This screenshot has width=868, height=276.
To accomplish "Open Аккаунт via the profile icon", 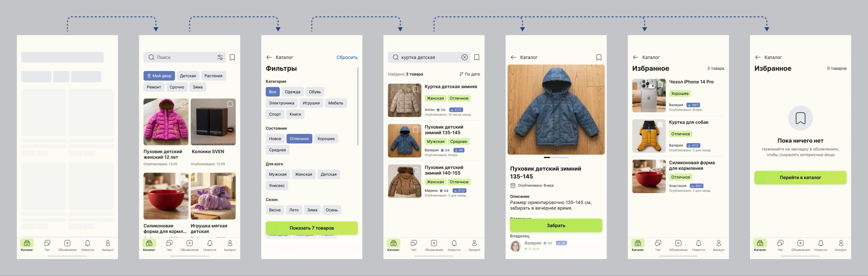I will point(230,243).
